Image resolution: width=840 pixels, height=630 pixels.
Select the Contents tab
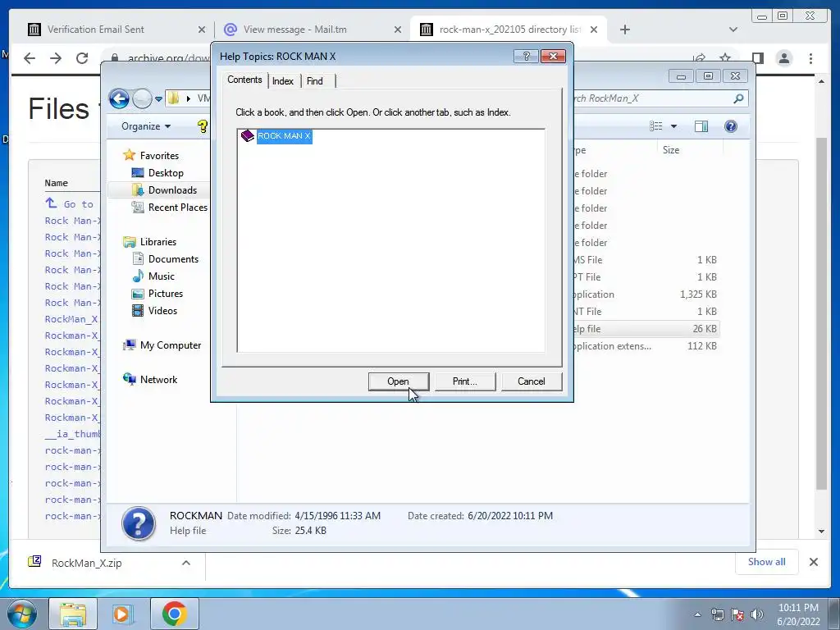[x=244, y=80]
